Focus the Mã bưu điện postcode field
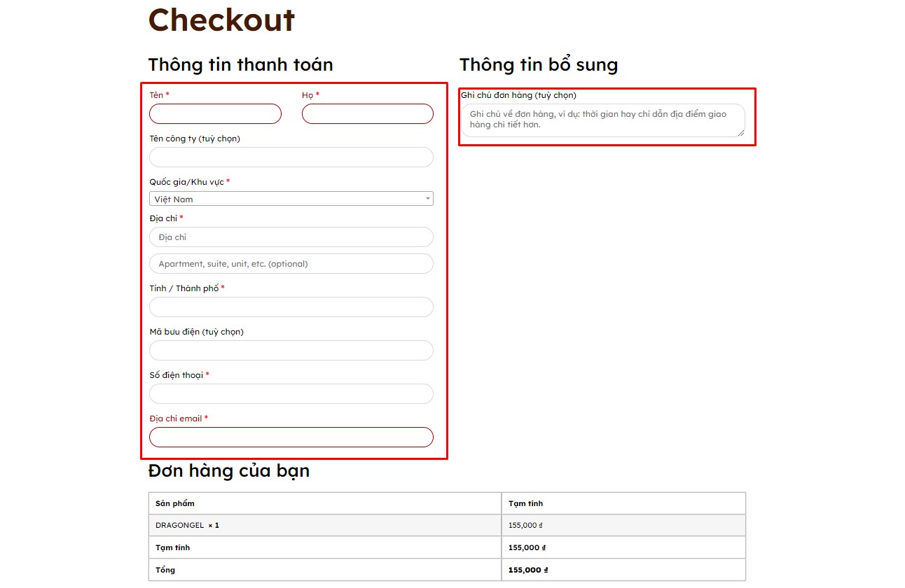905x588 pixels. point(291,351)
